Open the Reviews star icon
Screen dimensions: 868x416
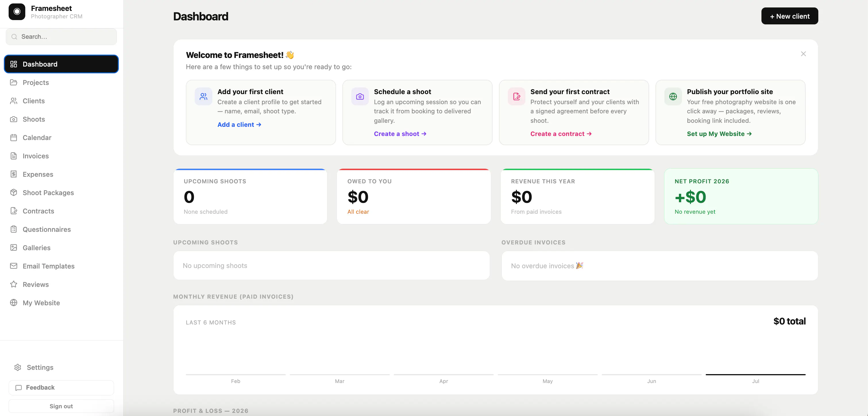coord(13,284)
